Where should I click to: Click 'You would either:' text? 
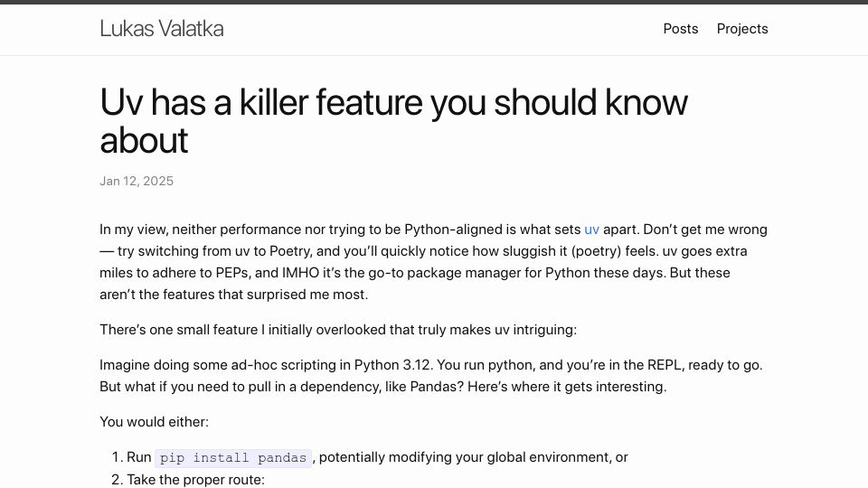pyautogui.click(x=154, y=422)
